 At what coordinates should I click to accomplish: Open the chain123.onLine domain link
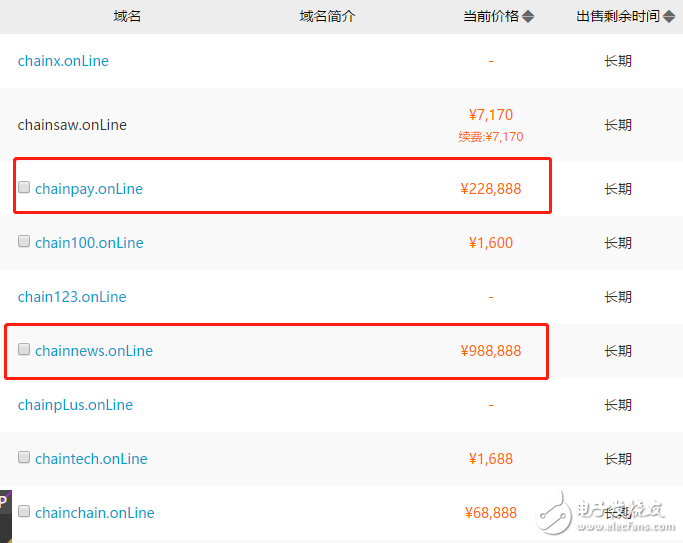point(72,297)
